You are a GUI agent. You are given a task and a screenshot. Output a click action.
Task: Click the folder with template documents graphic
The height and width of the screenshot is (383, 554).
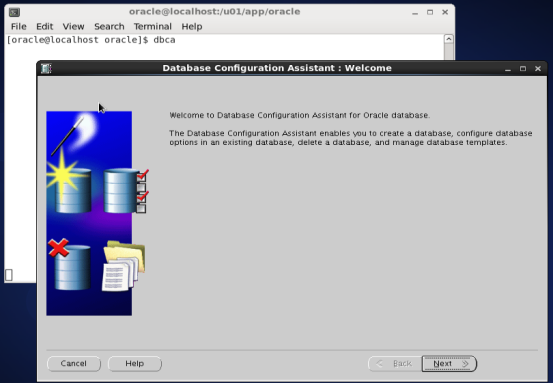(x=124, y=266)
